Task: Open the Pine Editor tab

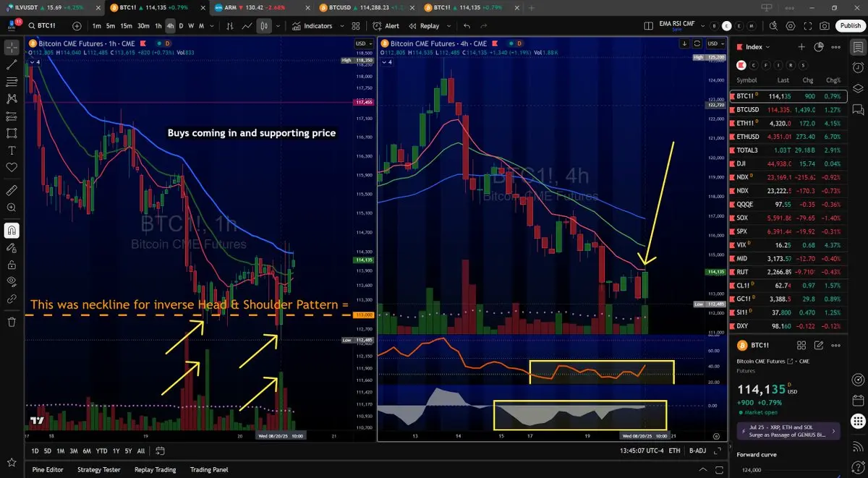Action: (x=48, y=469)
